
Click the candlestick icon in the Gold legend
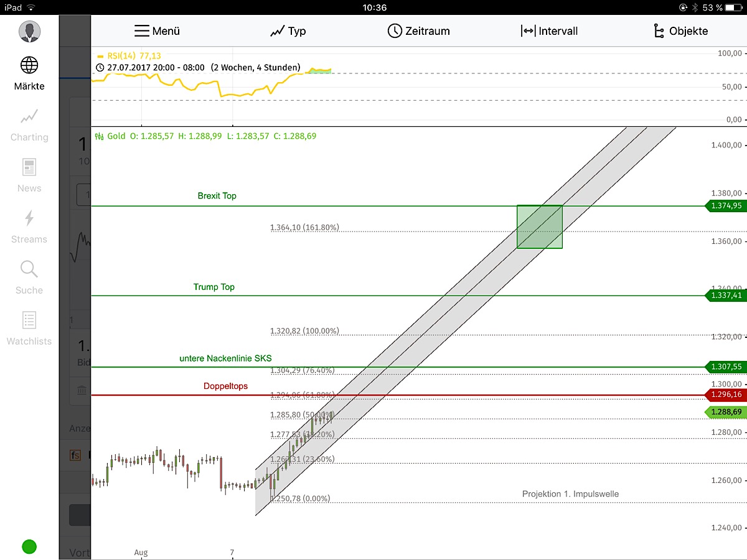[x=100, y=136]
